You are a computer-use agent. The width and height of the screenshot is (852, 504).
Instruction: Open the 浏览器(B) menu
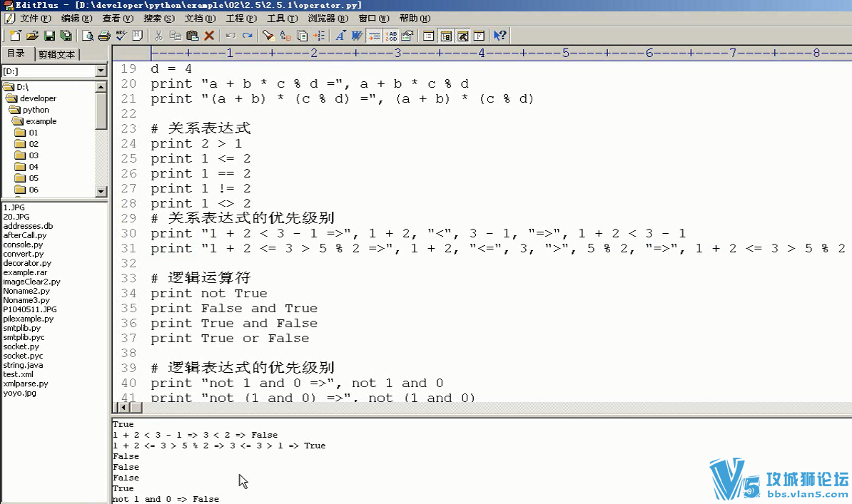328,19
